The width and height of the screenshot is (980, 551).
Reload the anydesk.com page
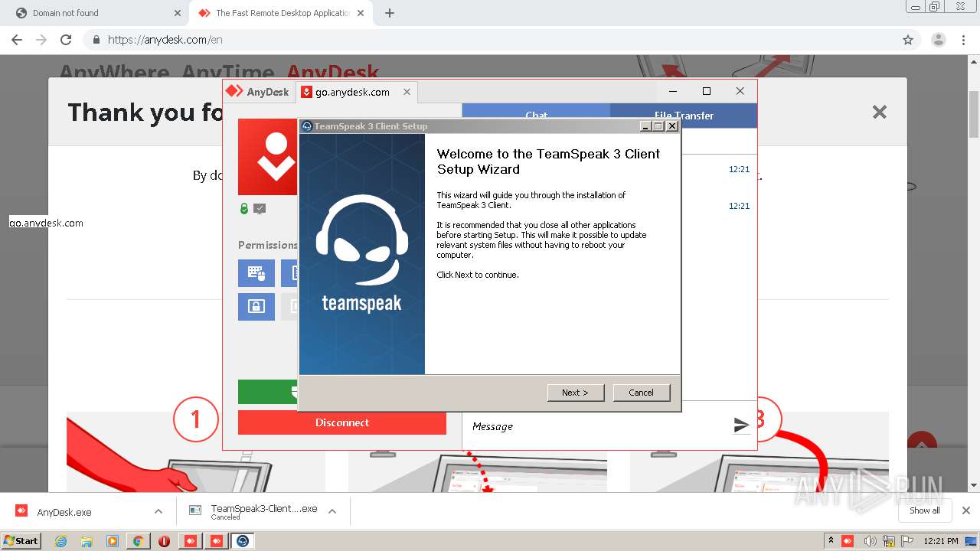66,40
